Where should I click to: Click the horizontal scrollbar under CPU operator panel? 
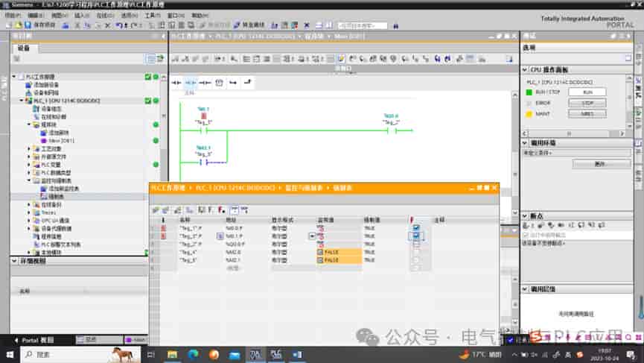(574, 133)
